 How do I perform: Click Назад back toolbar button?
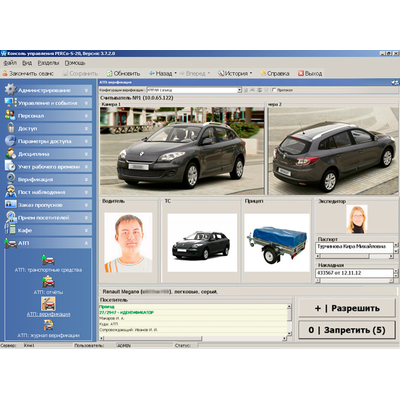pos(161,73)
